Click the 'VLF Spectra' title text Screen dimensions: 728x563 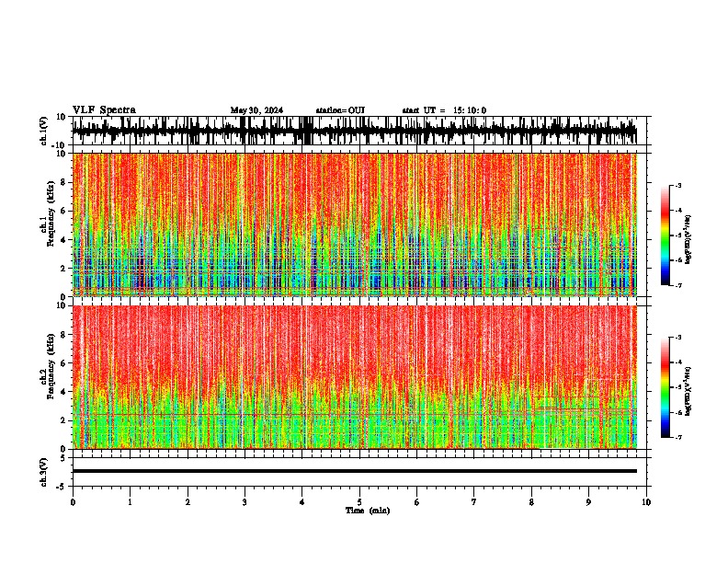pyautogui.click(x=104, y=110)
